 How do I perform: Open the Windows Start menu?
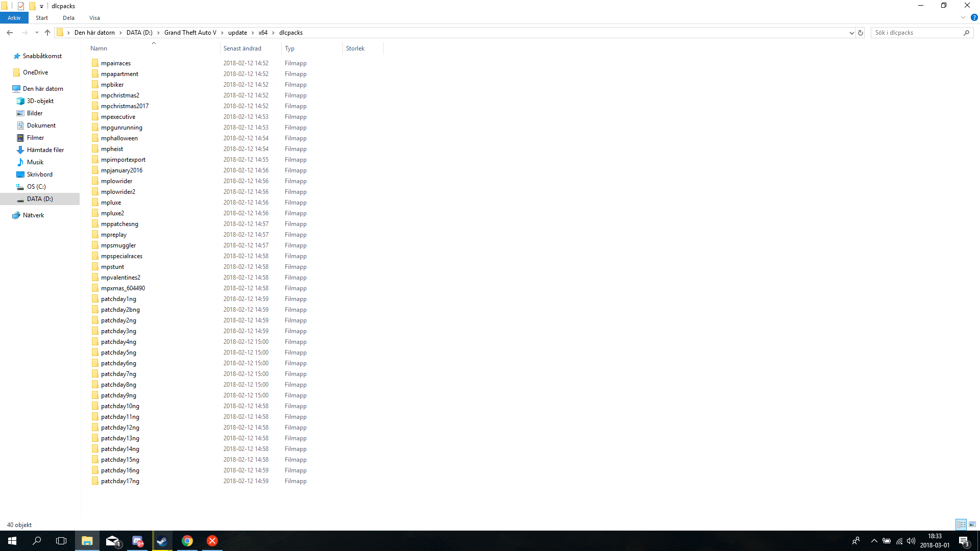pos(12,541)
